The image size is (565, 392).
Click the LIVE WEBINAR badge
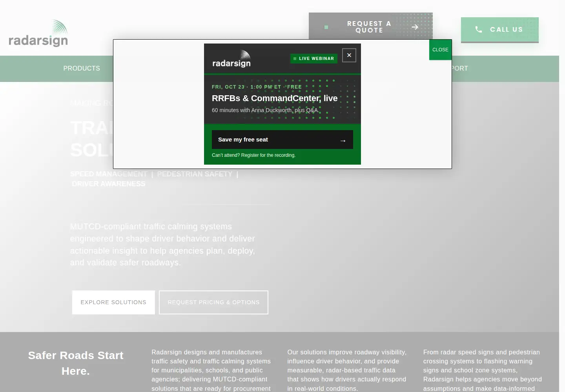pos(314,58)
